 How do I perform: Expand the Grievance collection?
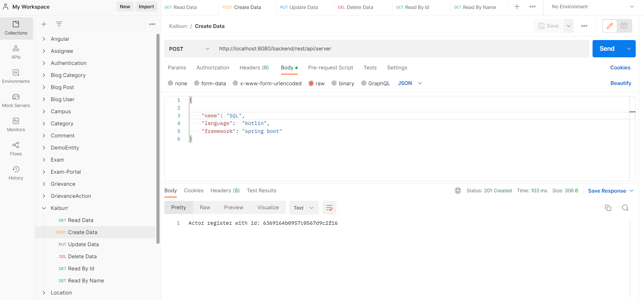tap(44, 184)
